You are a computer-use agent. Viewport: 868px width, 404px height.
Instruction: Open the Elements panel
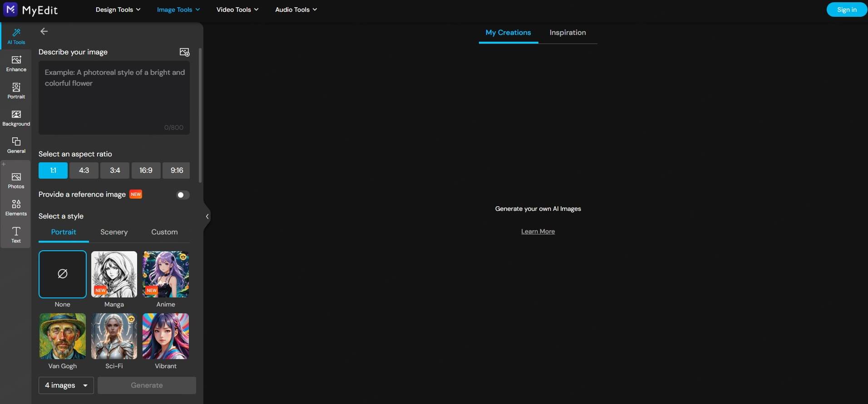(16, 208)
